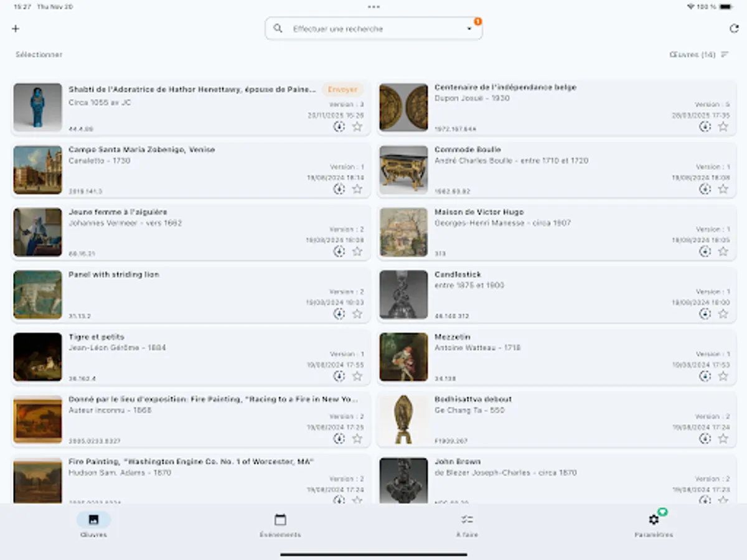Download the Campo Santa Maria Zobenigo item

point(339,189)
